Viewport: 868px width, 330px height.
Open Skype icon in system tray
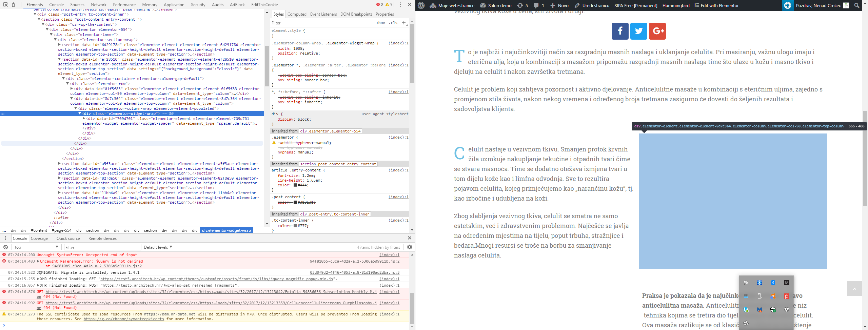(x=746, y=310)
